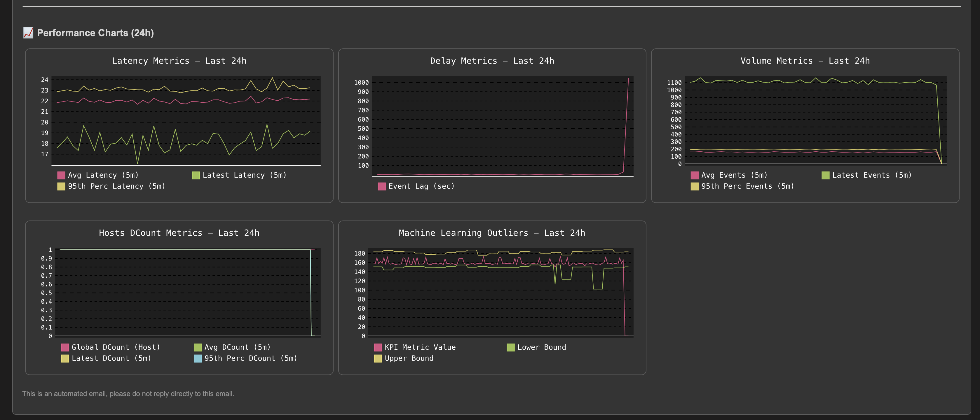Click the Latest DCount (5m) yellow swatch
The height and width of the screenshot is (420, 980).
tap(65, 358)
